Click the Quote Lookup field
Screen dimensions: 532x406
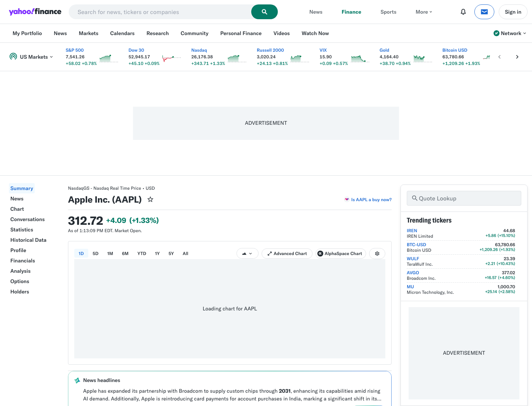tap(464, 198)
